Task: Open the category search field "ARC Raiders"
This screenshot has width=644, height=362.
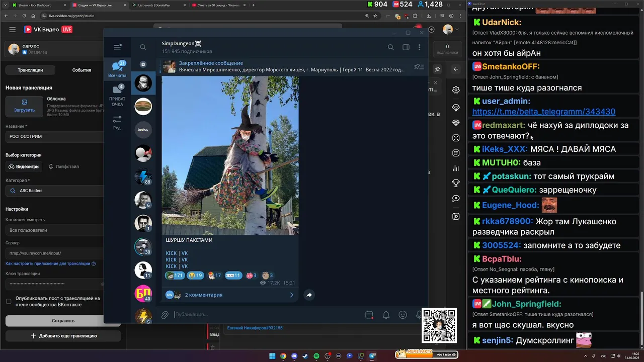Action: (54, 191)
